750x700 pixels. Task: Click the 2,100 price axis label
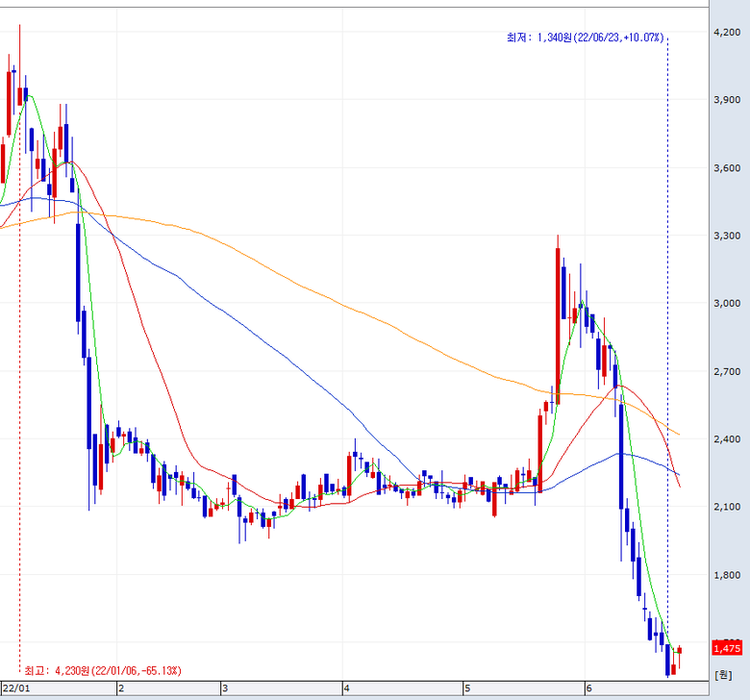coord(727,507)
